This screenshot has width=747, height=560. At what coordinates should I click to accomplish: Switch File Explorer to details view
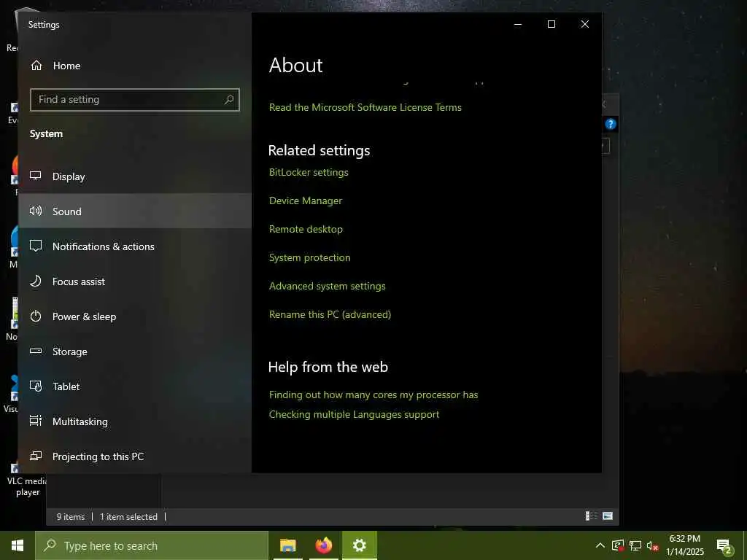tap(591, 516)
